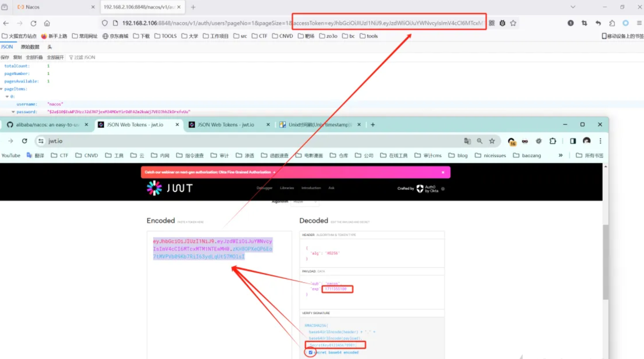The image size is (644, 359).
Task: Open the CNVD bookmark folder in Chrome
Action: point(87,155)
